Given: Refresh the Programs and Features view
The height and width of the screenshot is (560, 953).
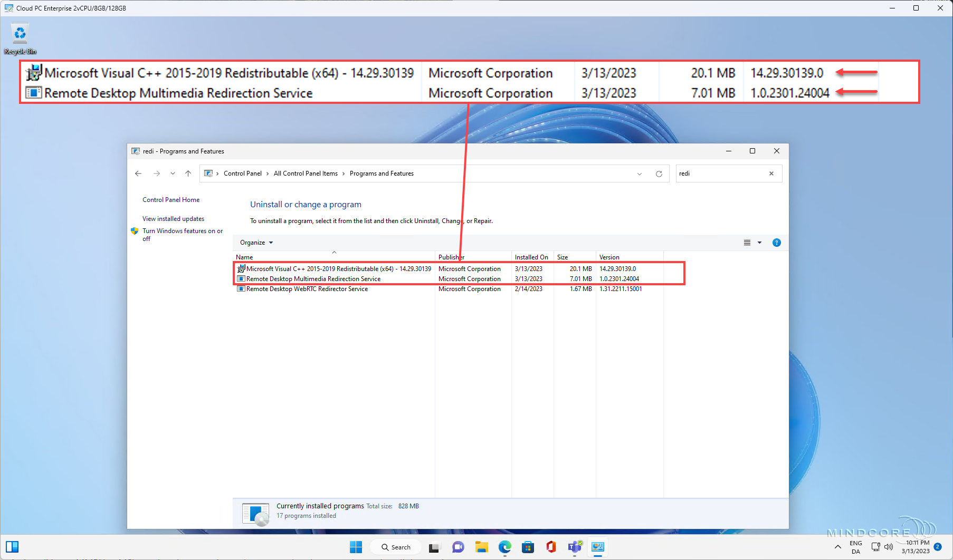Looking at the screenshot, I should (x=659, y=173).
